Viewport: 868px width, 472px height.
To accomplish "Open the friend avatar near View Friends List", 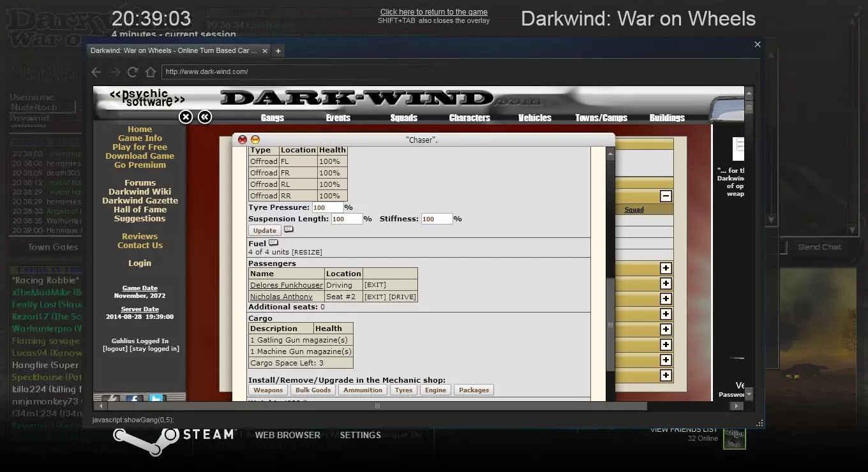I will point(734,438).
